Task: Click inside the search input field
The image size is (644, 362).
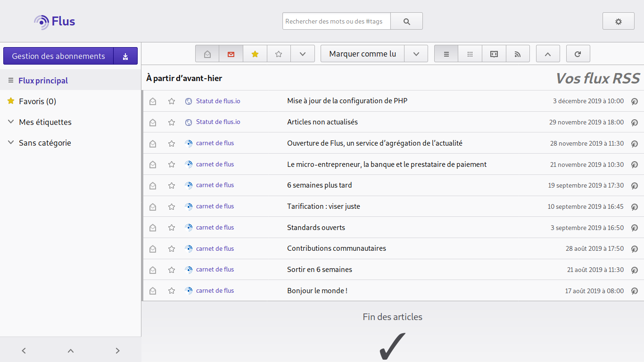Action: click(x=336, y=21)
